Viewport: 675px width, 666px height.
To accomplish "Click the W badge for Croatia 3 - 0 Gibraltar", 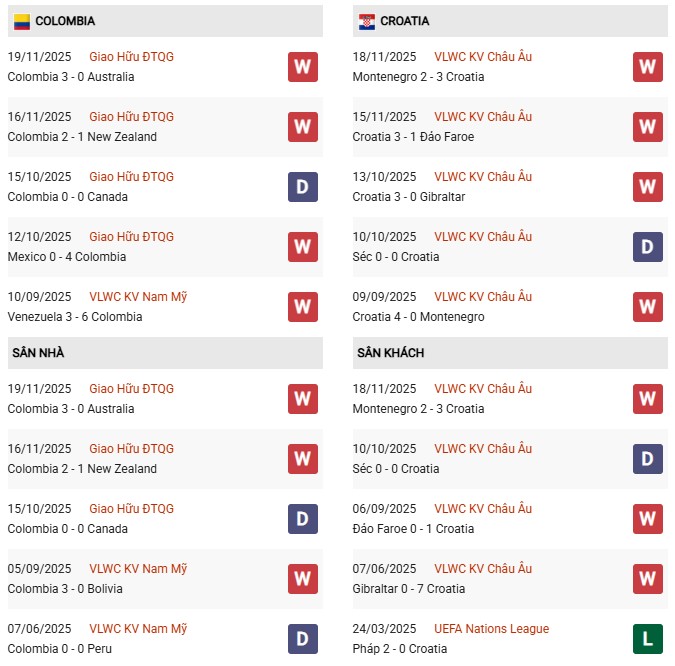I will pos(648,187).
